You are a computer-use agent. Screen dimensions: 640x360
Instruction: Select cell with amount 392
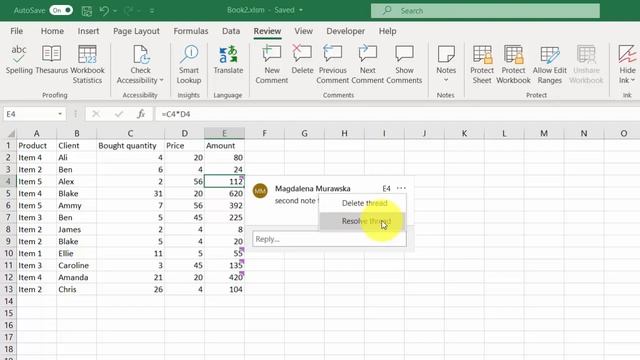point(224,205)
